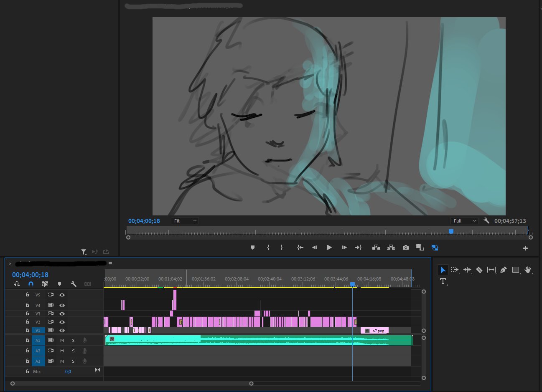This screenshot has width=542, height=392.
Task: Close the timeline sequence tab
Action: click(10, 264)
